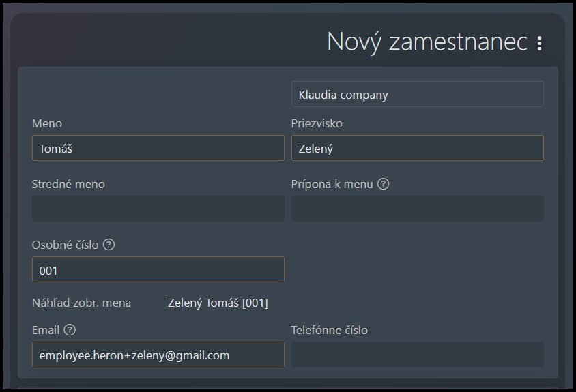Viewport: 576px width, 392px height.
Task: Click the help icon next to Email
Action: coord(70,329)
